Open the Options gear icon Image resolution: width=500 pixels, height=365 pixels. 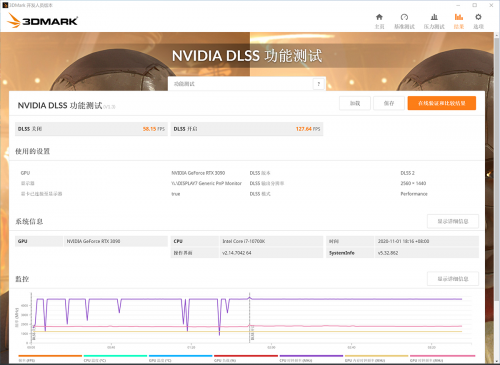click(478, 17)
